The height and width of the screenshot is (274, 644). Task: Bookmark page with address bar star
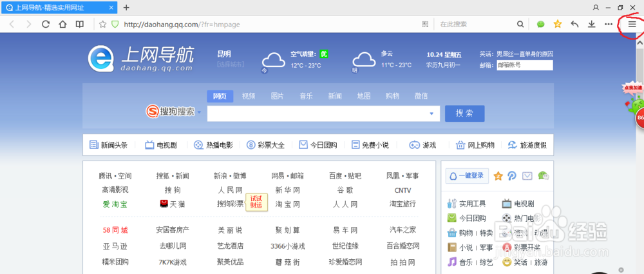pos(102,24)
